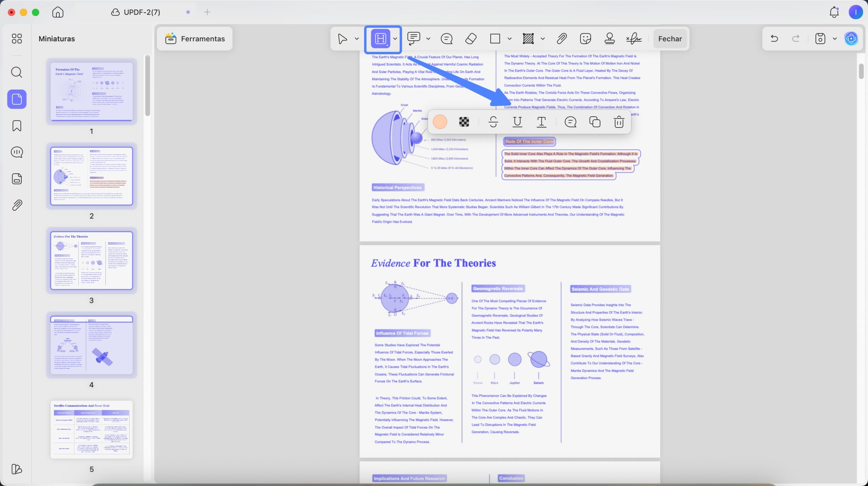Open the notifications bell
868x486 pixels.
pyautogui.click(x=834, y=12)
